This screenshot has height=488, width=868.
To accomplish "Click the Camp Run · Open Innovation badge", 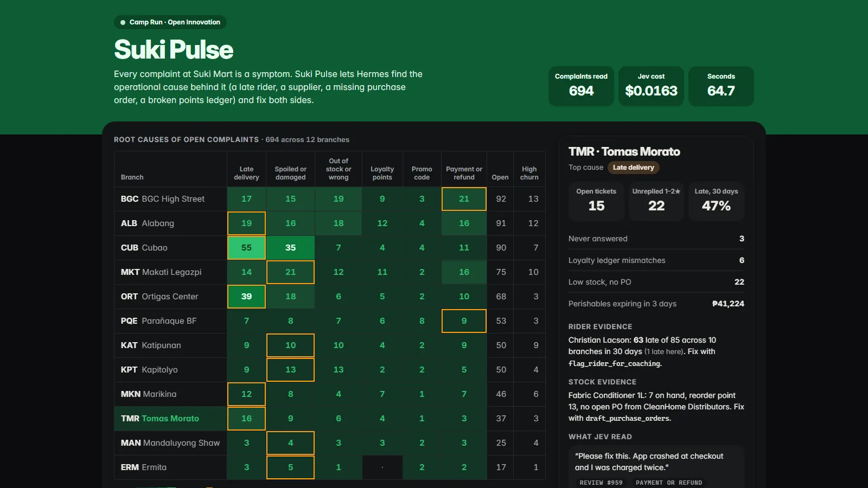I will click(170, 22).
